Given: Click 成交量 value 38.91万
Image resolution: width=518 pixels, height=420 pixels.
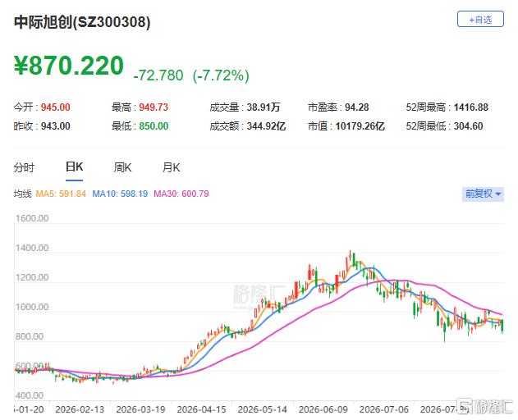Looking at the screenshot, I should click(264, 107).
